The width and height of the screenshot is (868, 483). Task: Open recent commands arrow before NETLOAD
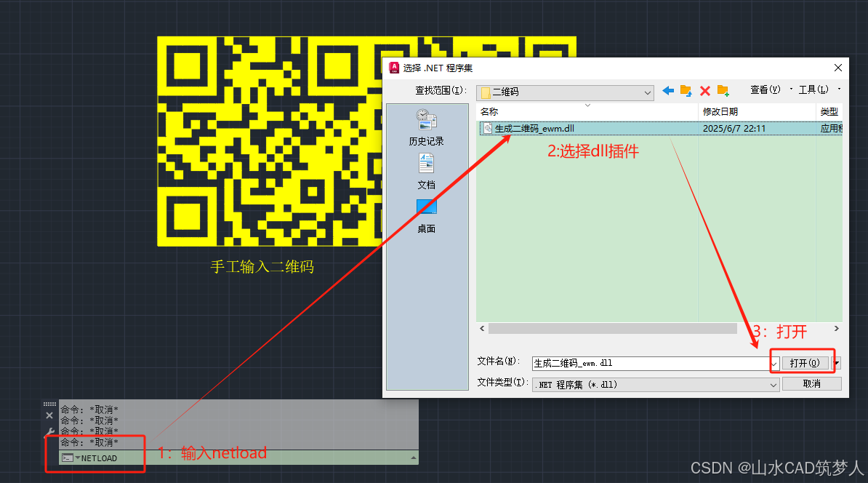pos(78,458)
